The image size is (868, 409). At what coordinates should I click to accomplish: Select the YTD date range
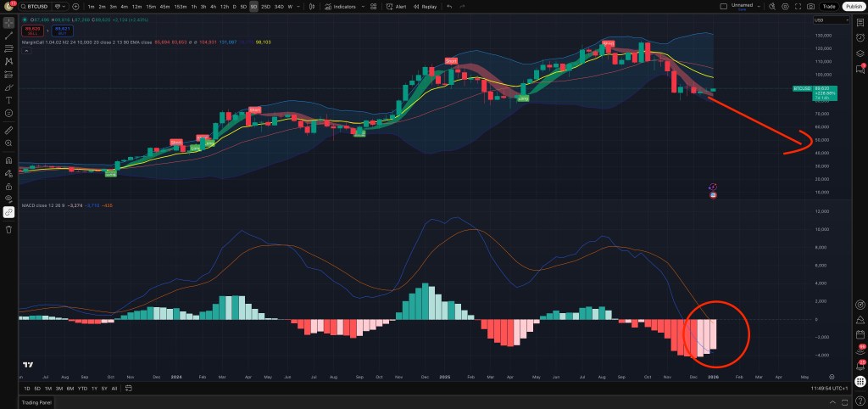(82, 388)
